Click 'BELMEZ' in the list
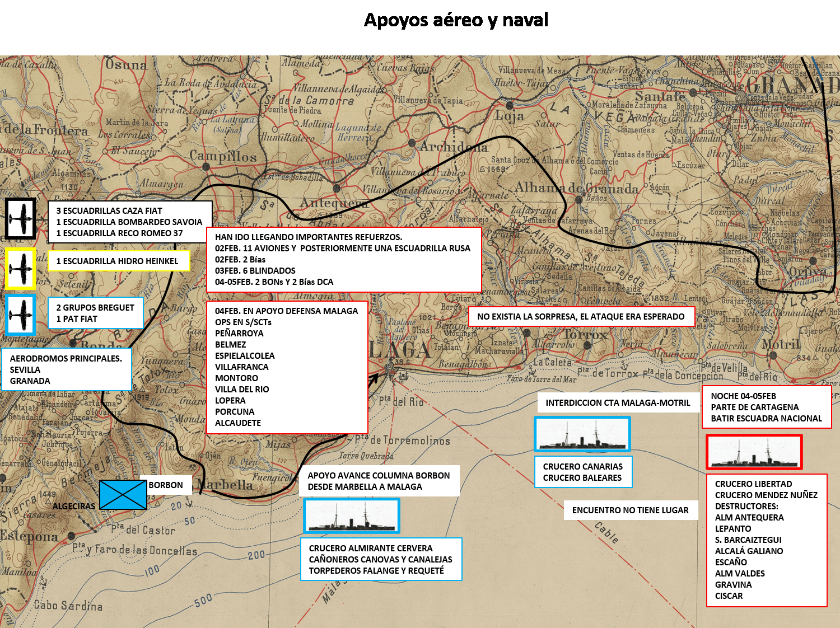The width and height of the screenshot is (840, 628). pyautogui.click(x=231, y=345)
